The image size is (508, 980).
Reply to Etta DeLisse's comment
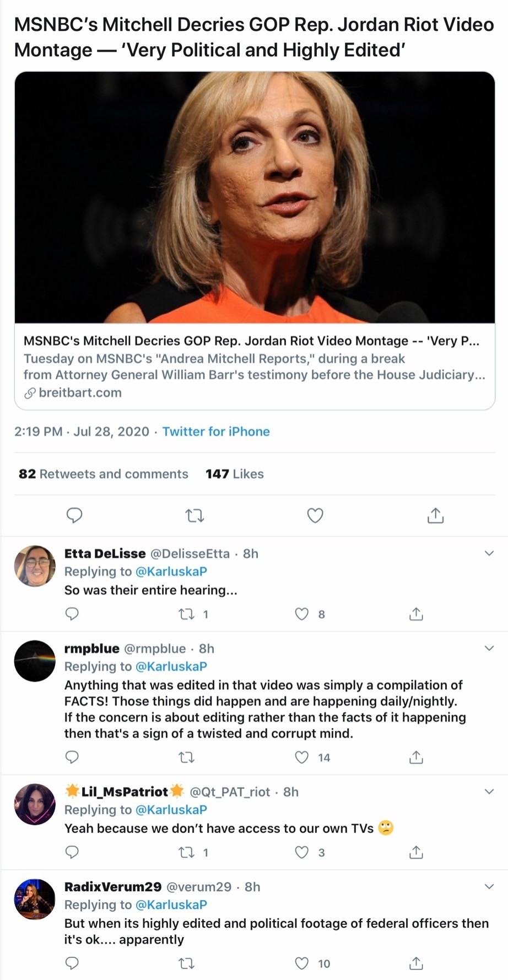click(72, 613)
